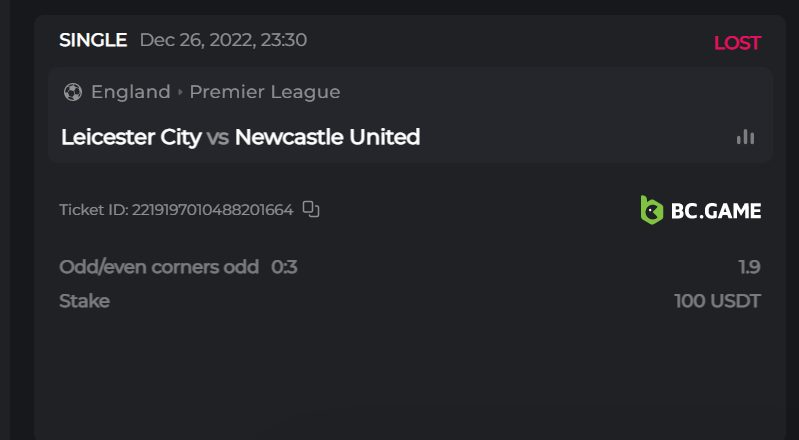Open the Premier League link
Image resolution: width=799 pixels, height=440 pixels.
click(x=265, y=92)
